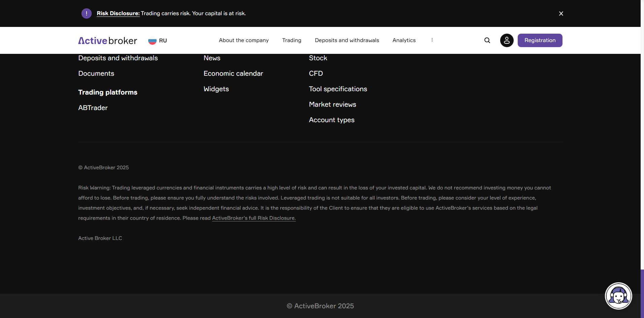Expand Deposits and withdrawals header menu

(347, 40)
